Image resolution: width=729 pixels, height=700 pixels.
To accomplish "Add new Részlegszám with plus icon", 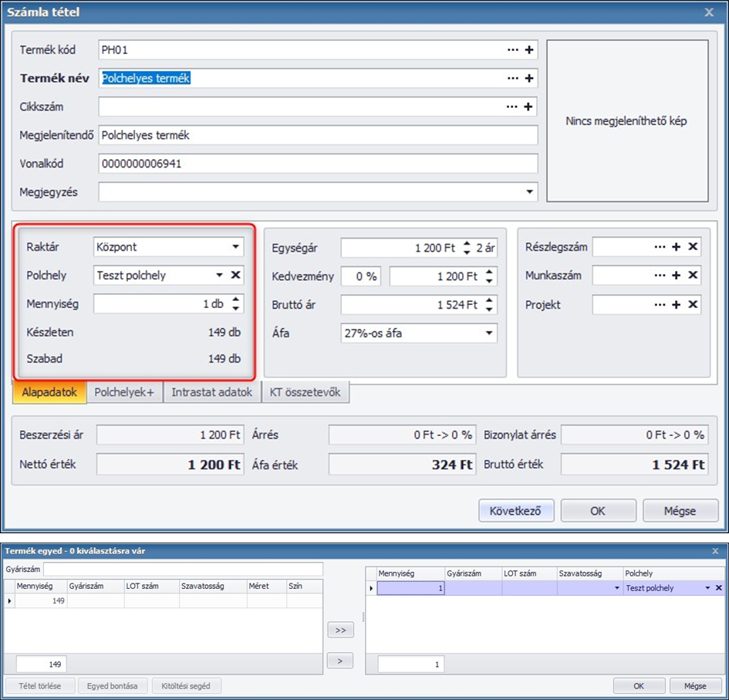I will click(x=676, y=246).
